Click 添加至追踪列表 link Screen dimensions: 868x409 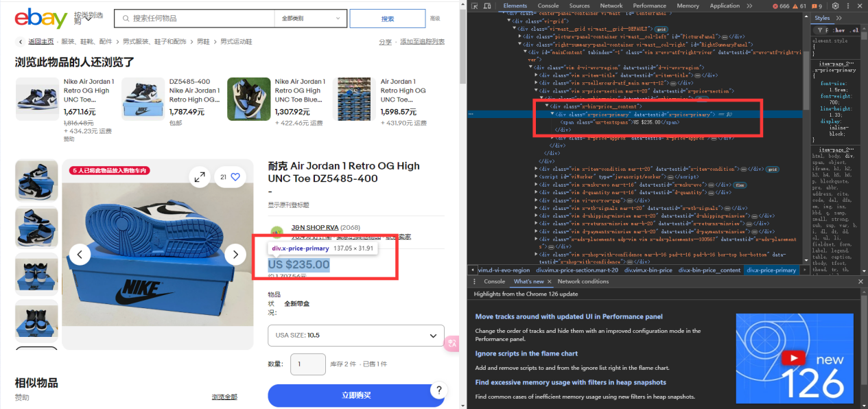click(422, 42)
